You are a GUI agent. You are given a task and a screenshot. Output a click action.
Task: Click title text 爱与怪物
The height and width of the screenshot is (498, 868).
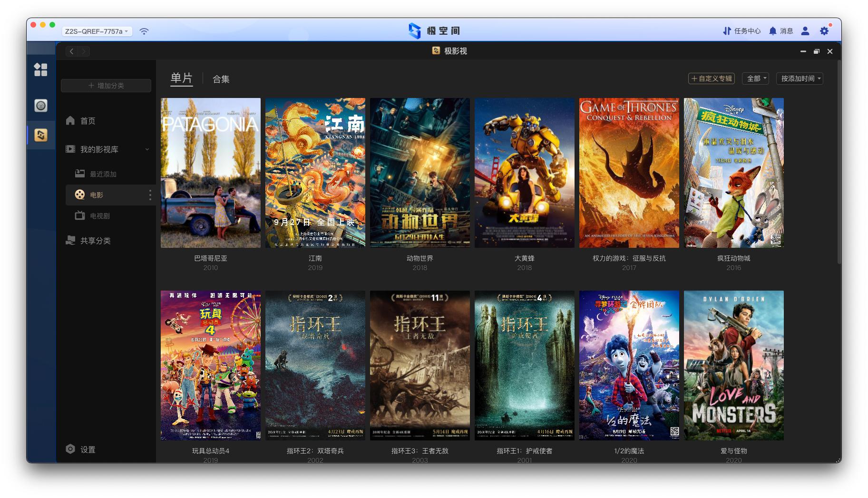click(734, 451)
